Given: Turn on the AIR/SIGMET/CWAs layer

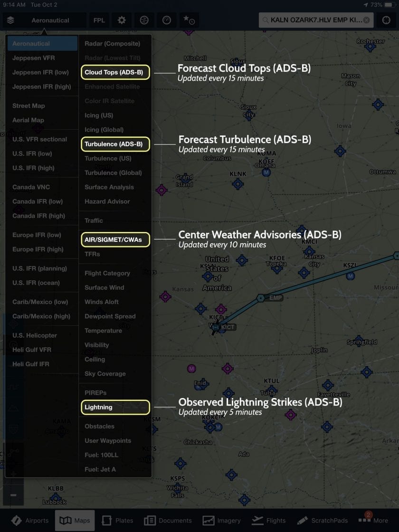Looking at the screenshot, I should [114, 239].
